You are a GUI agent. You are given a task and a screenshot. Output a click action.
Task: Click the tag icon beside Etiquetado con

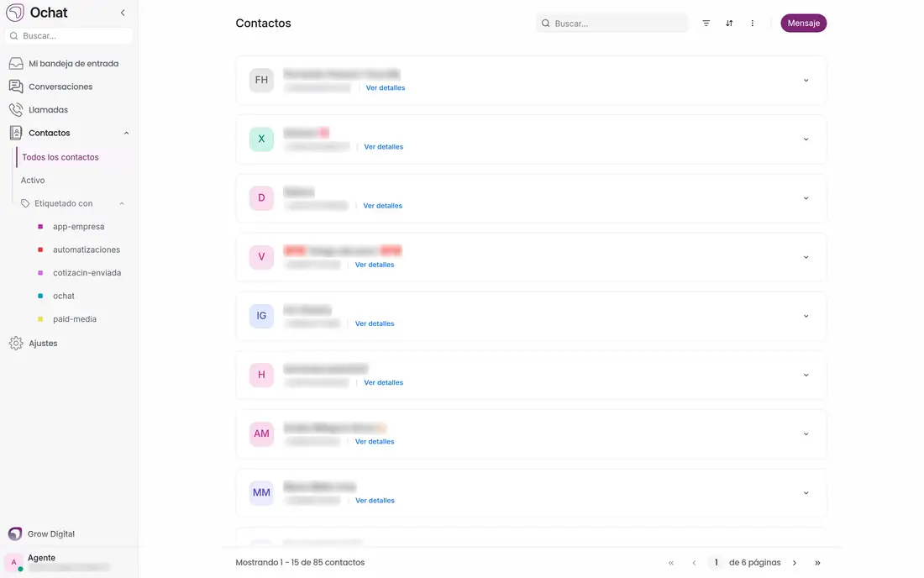tap(25, 203)
